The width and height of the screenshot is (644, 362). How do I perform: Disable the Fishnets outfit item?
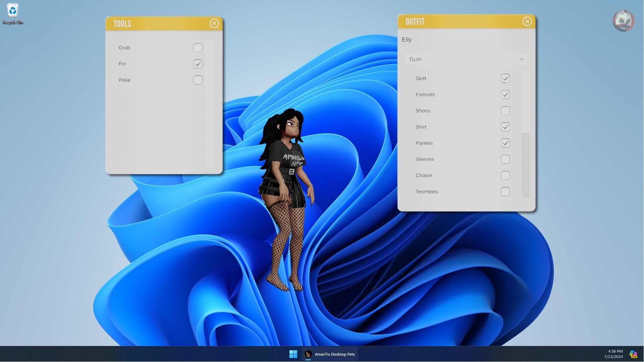click(505, 94)
